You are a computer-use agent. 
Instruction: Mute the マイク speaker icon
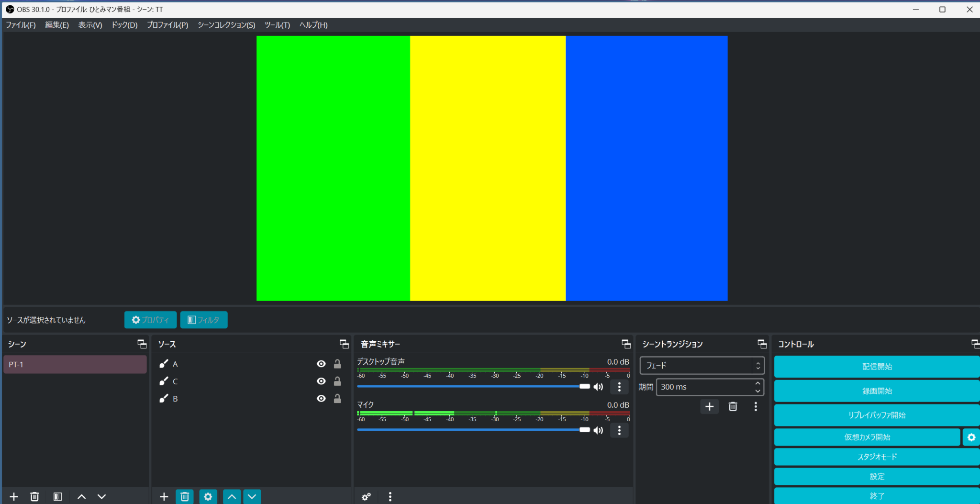pyautogui.click(x=598, y=430)
